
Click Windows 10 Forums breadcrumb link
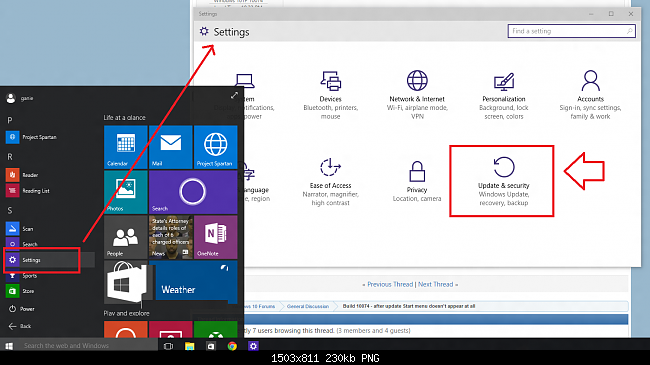point(260,307)
